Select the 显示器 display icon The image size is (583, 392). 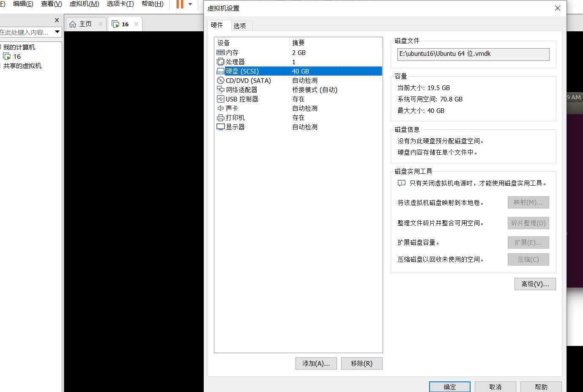tap(220, 127)
